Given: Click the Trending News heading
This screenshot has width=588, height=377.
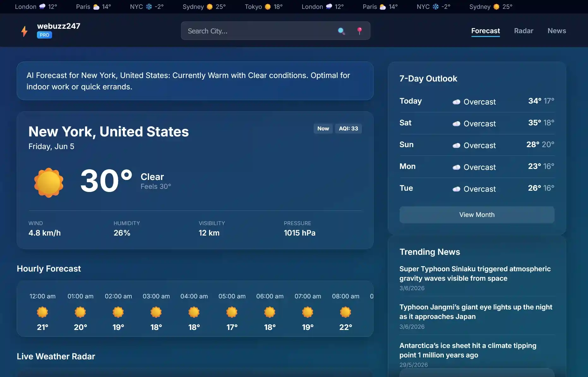Looking at the screenshot, I should click(x=429, y=252).
